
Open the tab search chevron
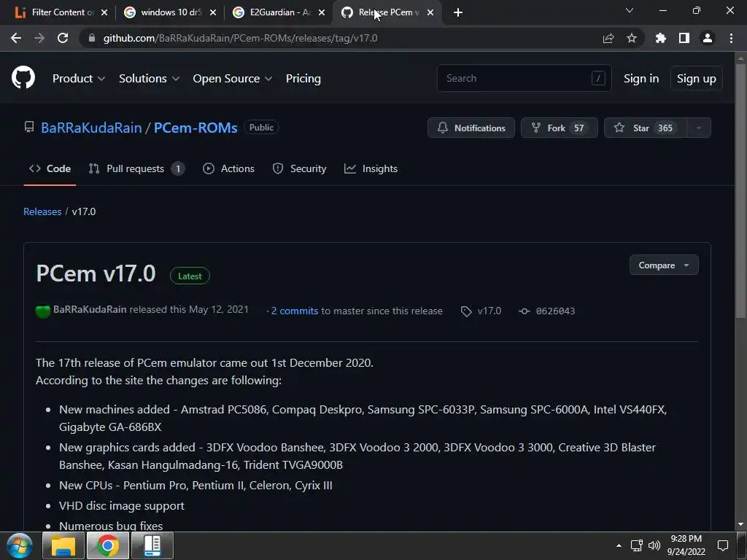coord(630,10)
